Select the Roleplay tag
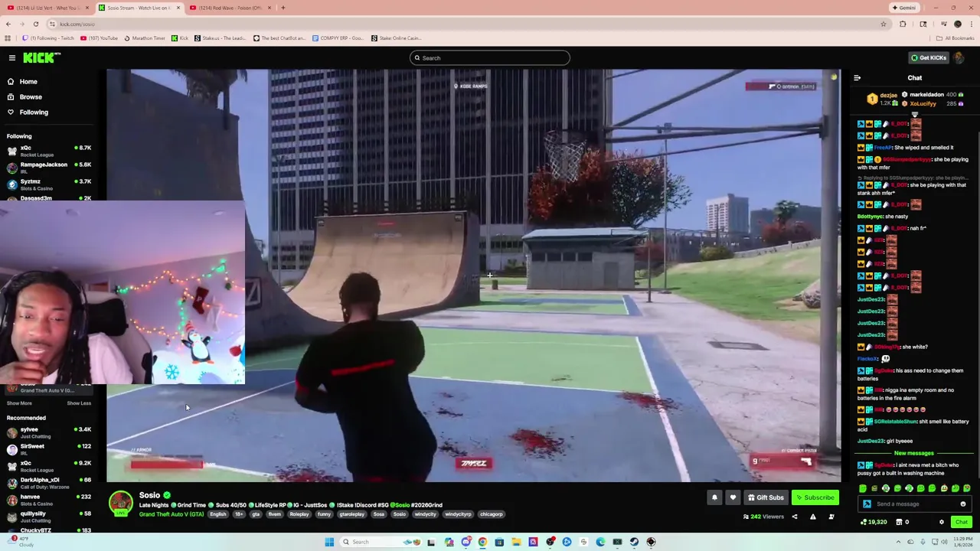This screenshot has height=551, width=980. 299,514
